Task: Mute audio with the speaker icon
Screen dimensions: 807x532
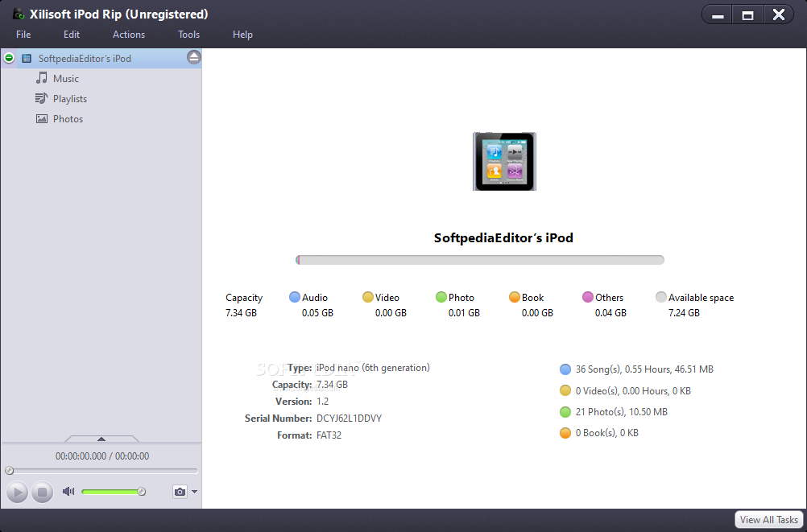Action: 68,492
